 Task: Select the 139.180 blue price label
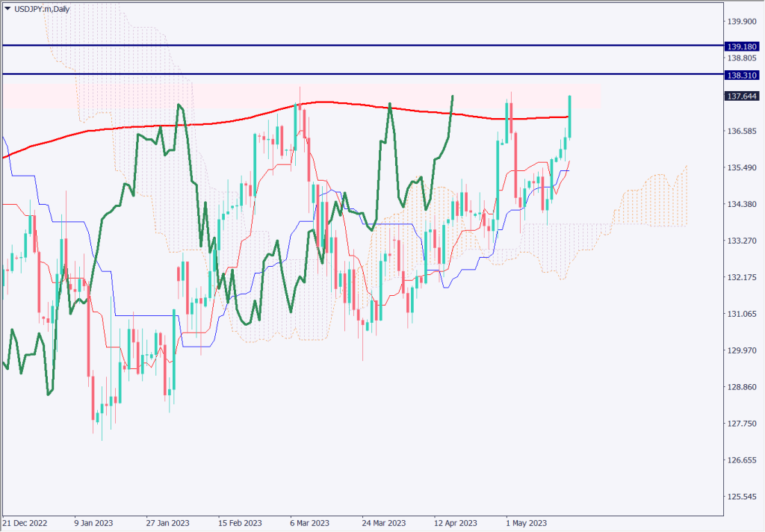tap(742, 46)
